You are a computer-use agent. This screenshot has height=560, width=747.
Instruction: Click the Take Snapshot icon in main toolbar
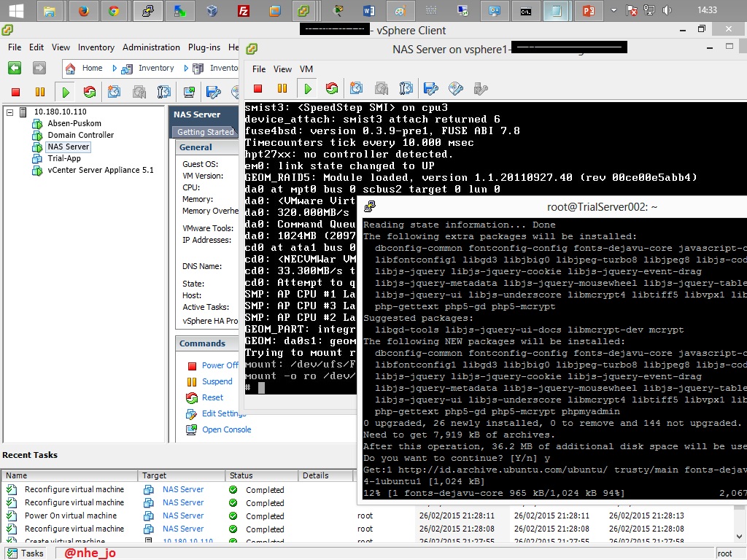(x=114, y=91)
